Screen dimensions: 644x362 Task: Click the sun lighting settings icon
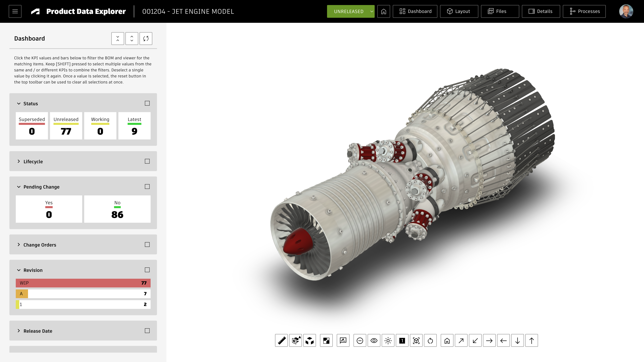pyautogui.click(x=388, y=341)
